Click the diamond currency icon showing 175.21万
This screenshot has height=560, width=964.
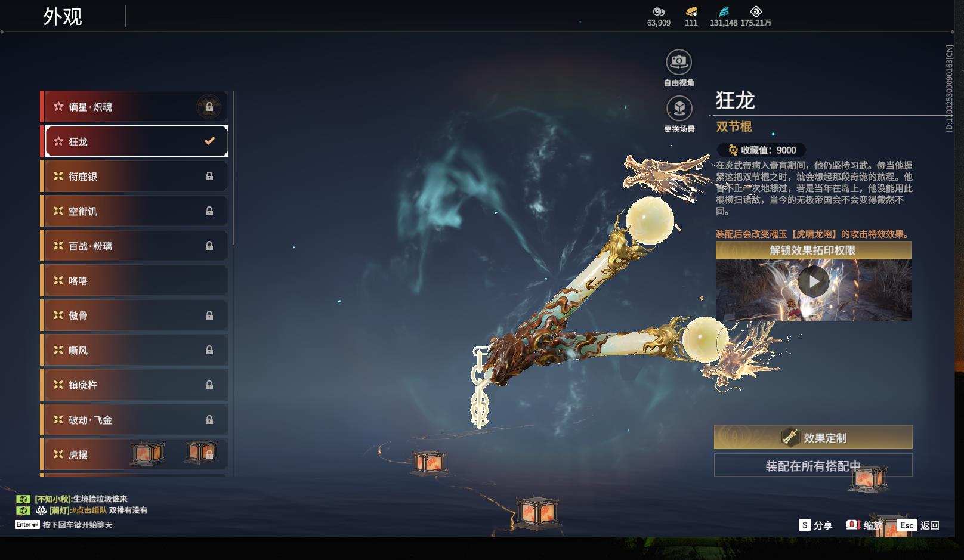(x=756, y=11)
